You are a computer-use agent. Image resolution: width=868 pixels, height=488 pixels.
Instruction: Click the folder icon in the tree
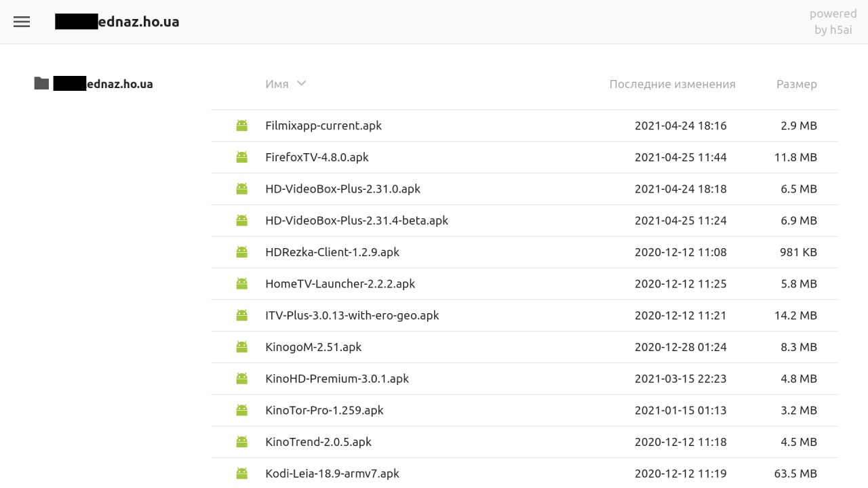tap(41, 83)
